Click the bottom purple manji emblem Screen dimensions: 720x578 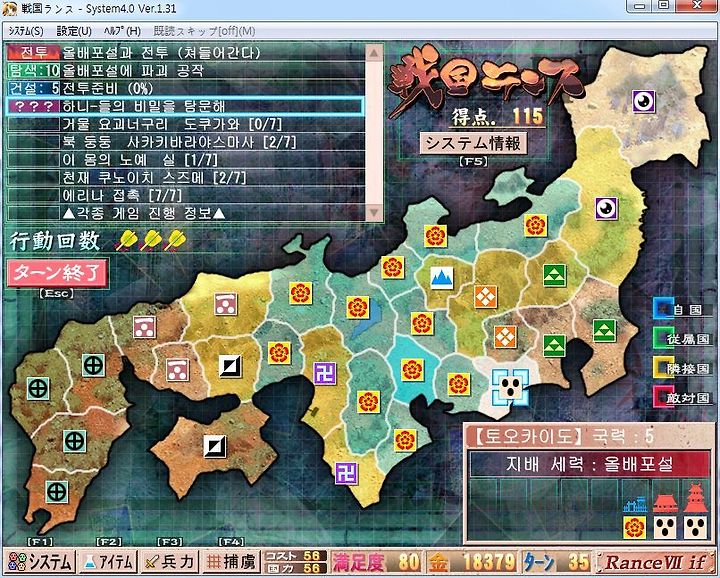click(346, 473)
